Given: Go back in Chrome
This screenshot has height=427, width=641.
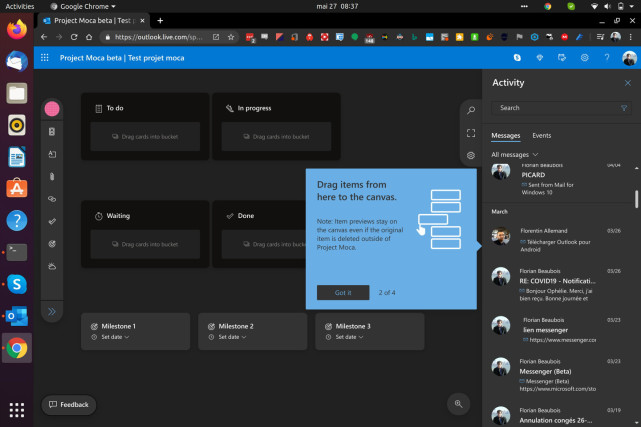Looking at the screenshot, I should click(x=44, y=37).
